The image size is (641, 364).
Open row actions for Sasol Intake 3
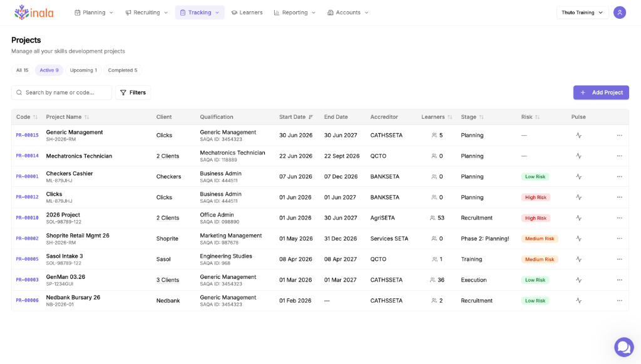point(619,259)
